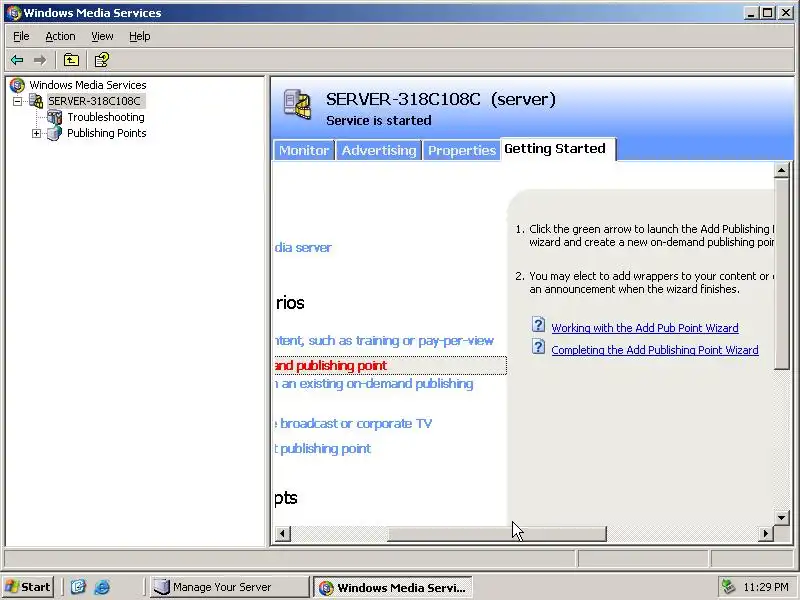Image resolution: width=800 pixels, height=600 pixels.
Task: Click 'an existing on-demand publishing' link
Action: click(x=374, y=384)
